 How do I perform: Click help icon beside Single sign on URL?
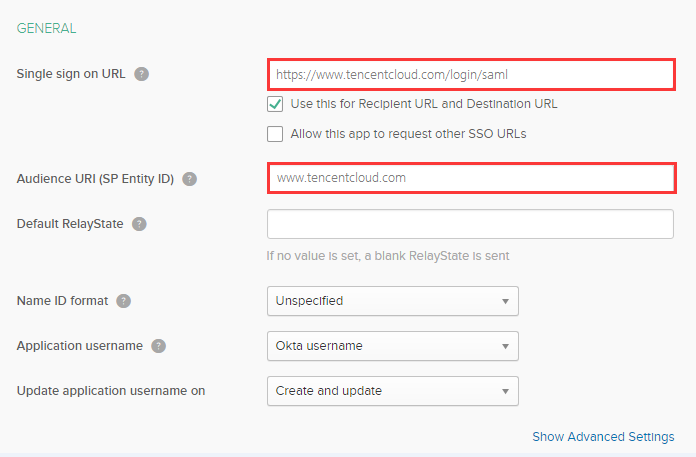click(142, 74)
